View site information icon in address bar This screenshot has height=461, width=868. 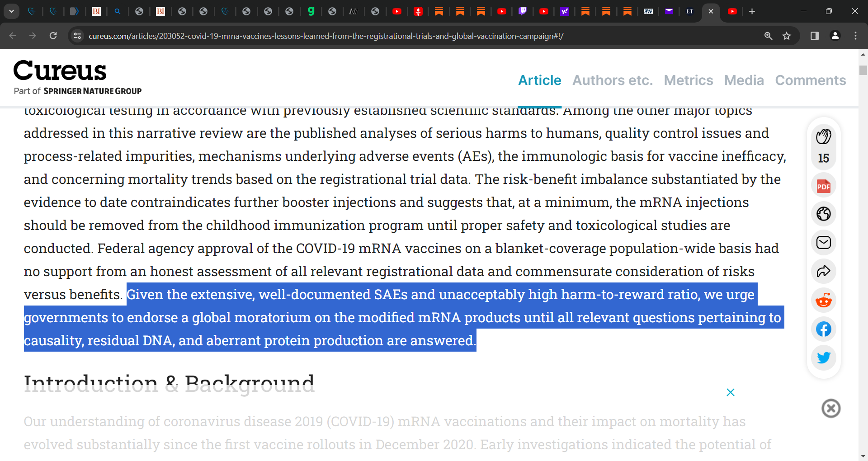77,36
